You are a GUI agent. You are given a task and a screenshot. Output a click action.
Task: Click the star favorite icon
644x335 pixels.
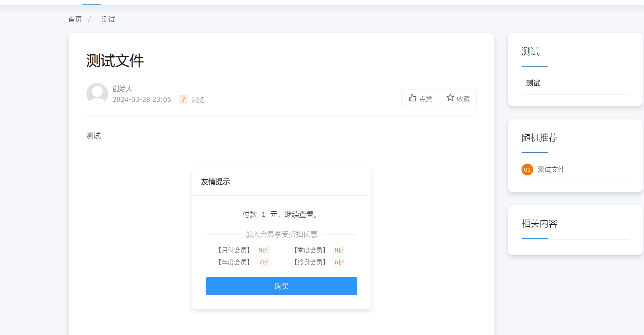click(x=450, y=98)
